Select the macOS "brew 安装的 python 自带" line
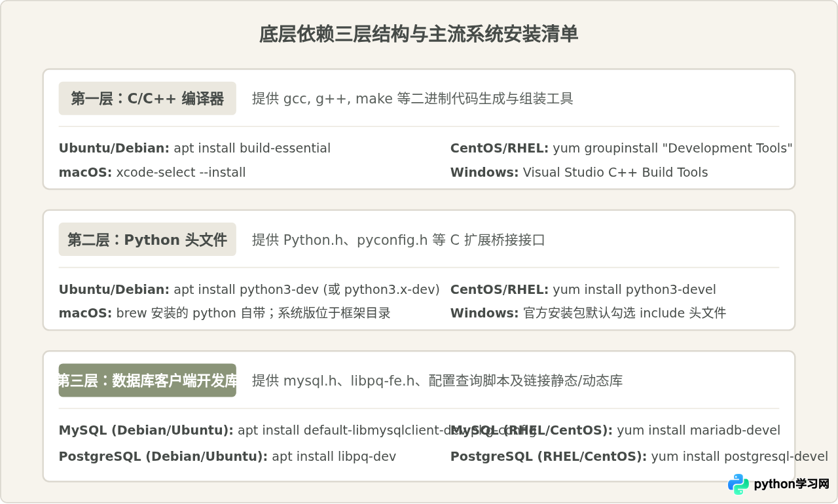This screenshot has height=504, width=838. 225,313
